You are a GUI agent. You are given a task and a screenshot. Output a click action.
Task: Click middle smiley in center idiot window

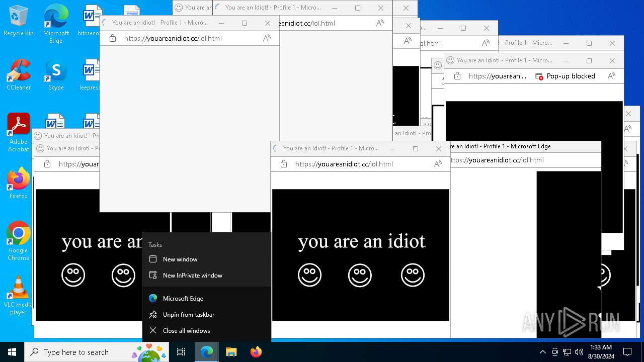click(360, 275)
